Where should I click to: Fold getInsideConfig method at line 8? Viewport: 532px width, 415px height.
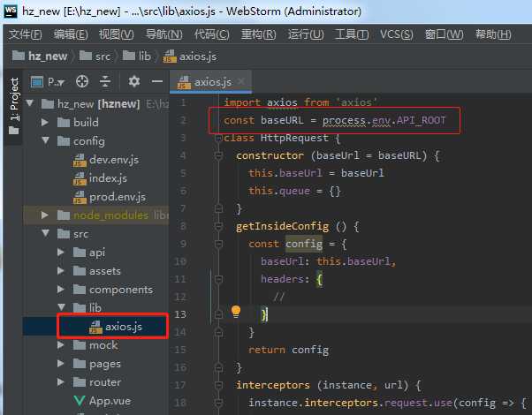coord(218,226)
